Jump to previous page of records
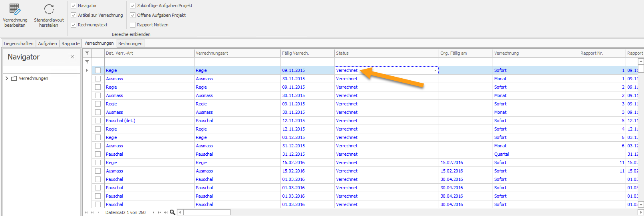The image size is (644, 216). (x=92, y=212)
